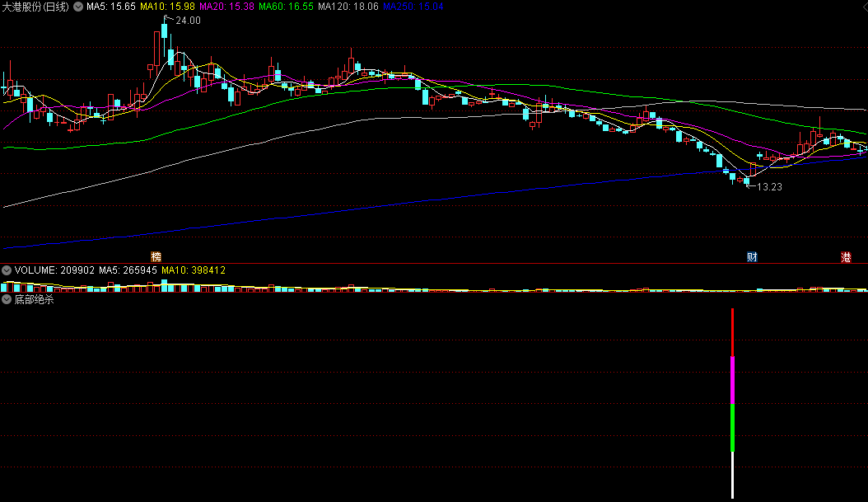
Task: Click the MA5: 15.65 moving average label
Action: click(x=110, y=7)
